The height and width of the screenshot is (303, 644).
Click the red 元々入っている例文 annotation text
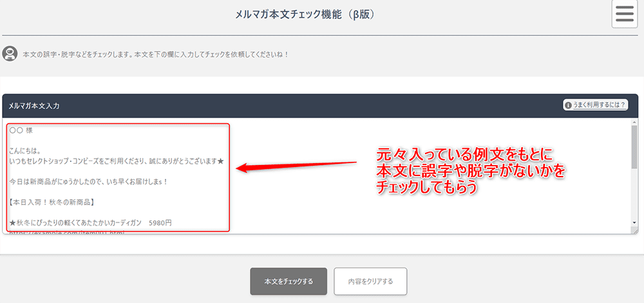(464, 155)
